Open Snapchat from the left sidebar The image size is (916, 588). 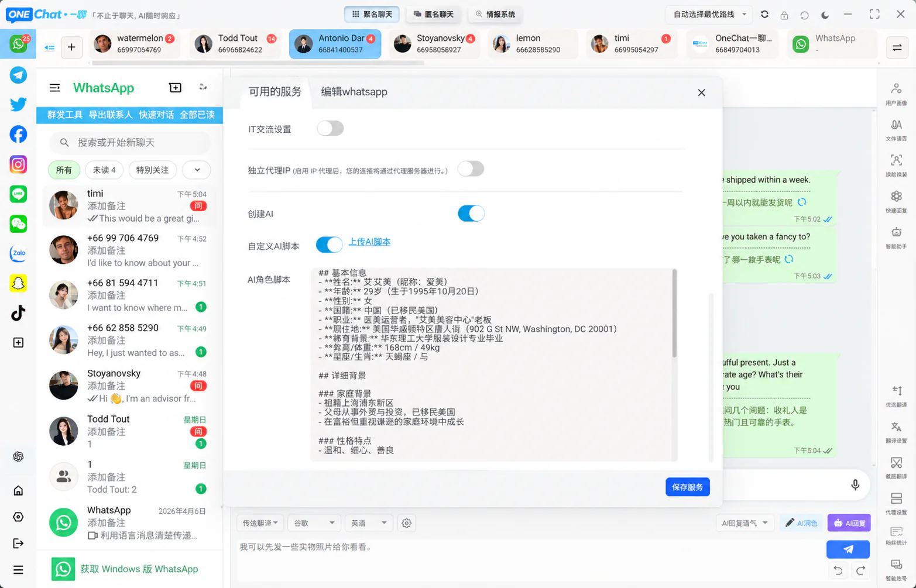coord(18,283)
